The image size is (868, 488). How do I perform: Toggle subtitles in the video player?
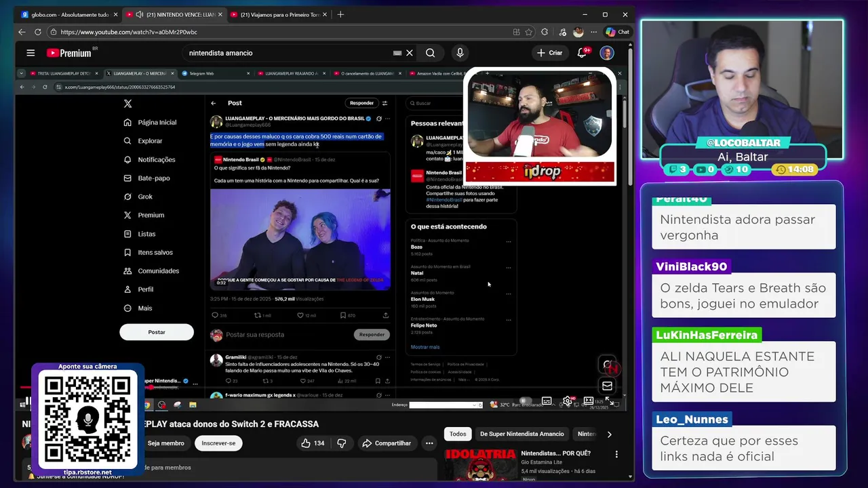click(x=547, y=401)
